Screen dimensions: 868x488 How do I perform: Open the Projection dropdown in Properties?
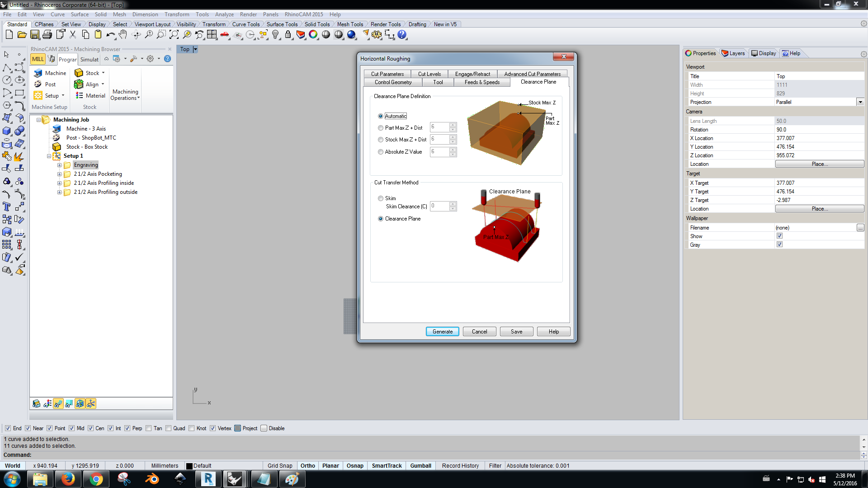click(x=860, y=102)
